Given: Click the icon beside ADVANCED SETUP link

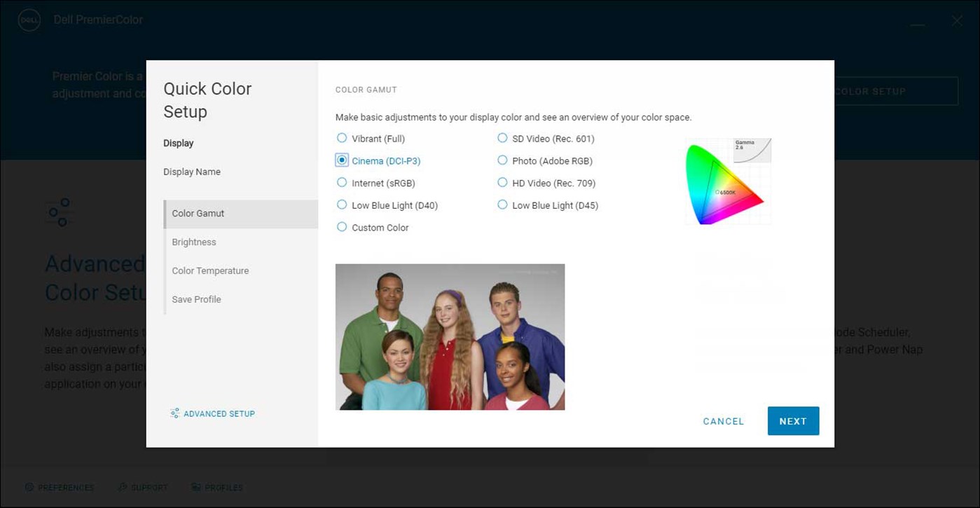Looking at the screenshot, I should [174, 413].
